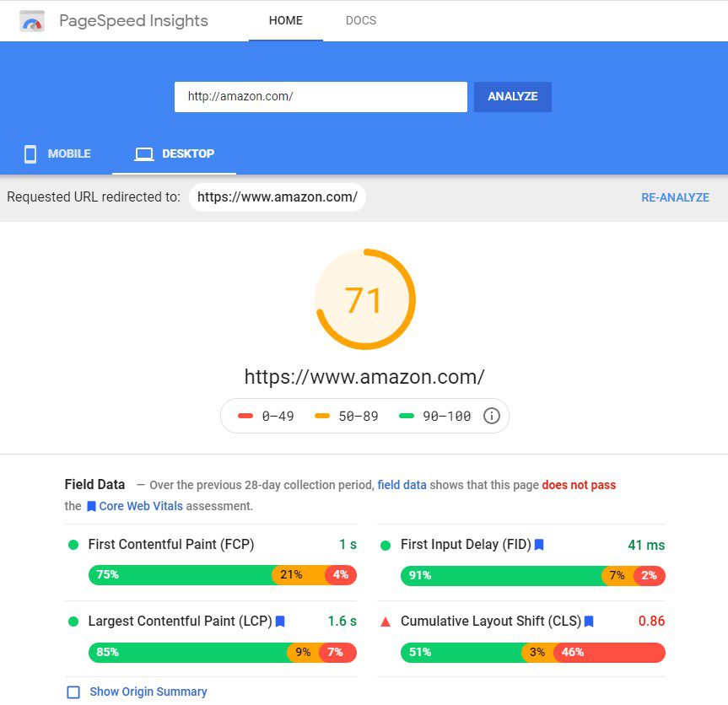The image size is (728, 705).
Task: Open the DOCS tab
Action: click(361, 20)
